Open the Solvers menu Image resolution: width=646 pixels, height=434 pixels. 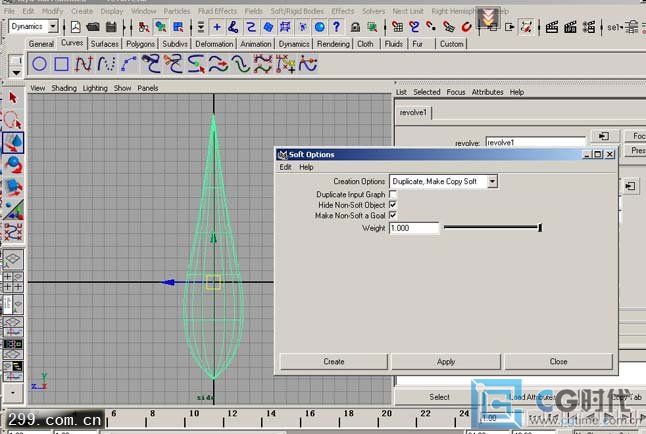pos(373,11)
